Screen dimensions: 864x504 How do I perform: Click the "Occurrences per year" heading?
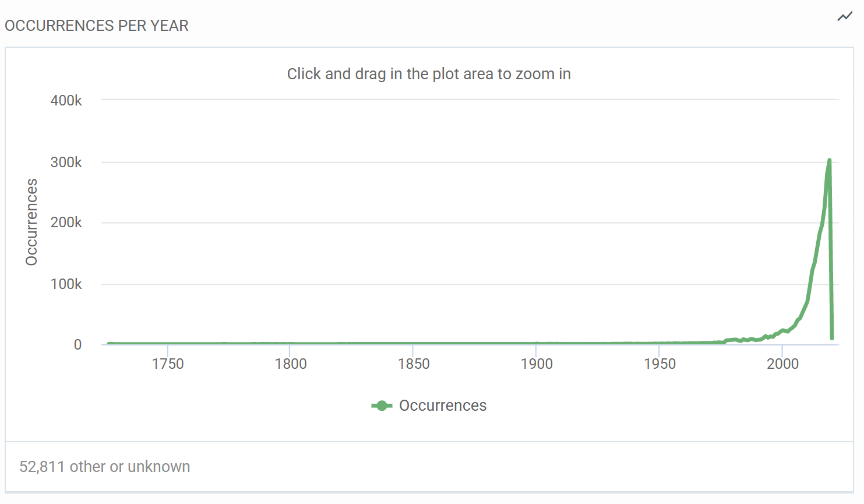click(97, 26)
